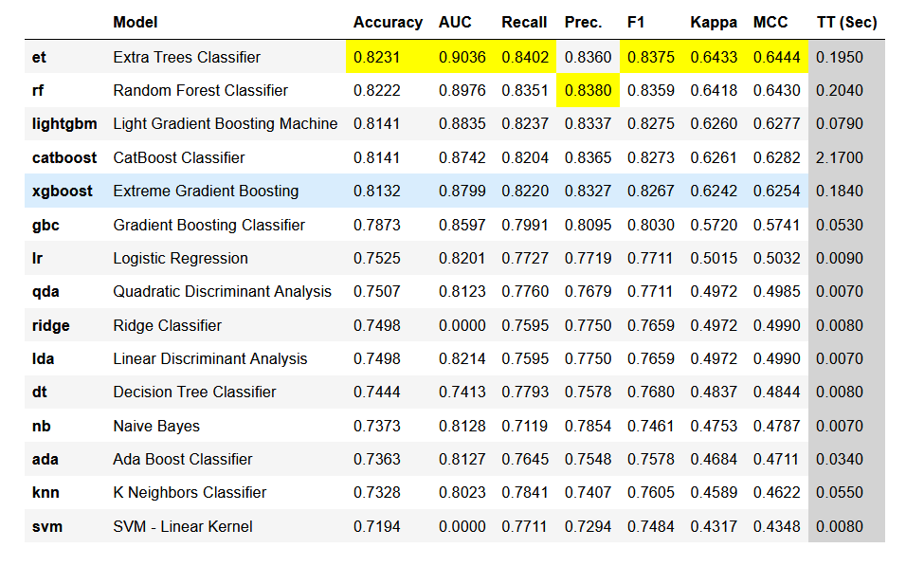Click the AUC column header
The image size is (924, 566).
(x=455, y=22)
